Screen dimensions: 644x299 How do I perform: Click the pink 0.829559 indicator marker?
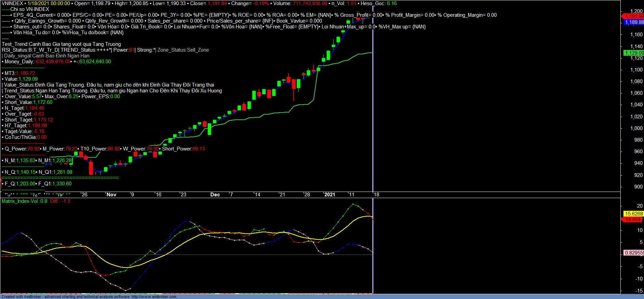point(634,253)
